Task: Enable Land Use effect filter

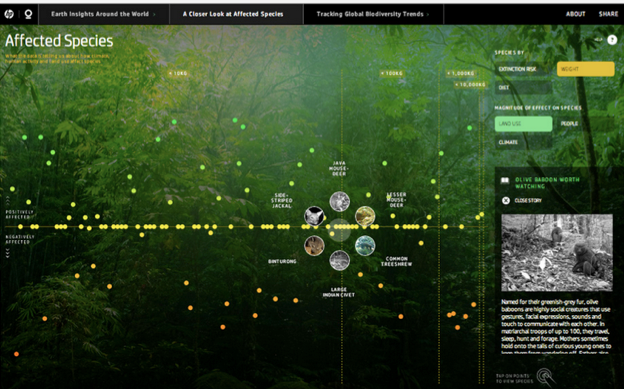Action: 524,124
